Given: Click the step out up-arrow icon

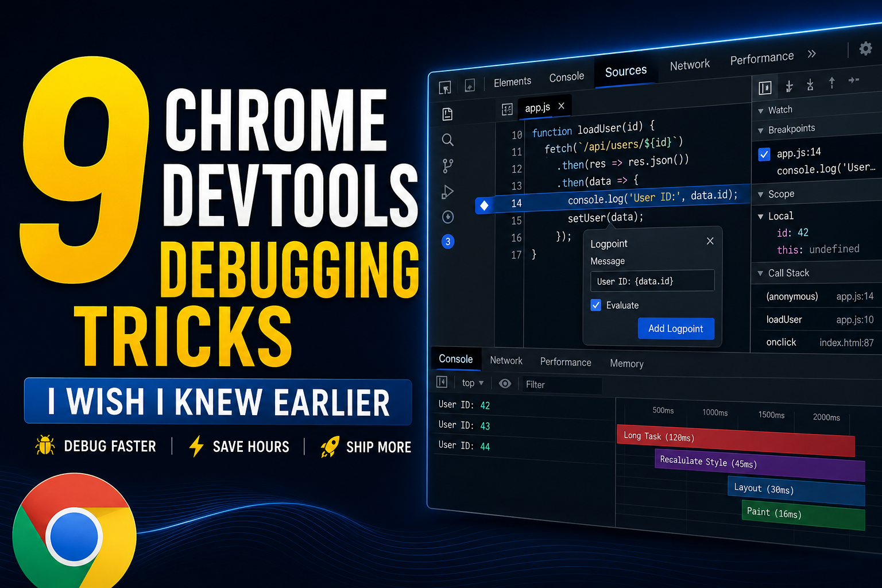Looking at the screenshot, I should tap(831, 83).
